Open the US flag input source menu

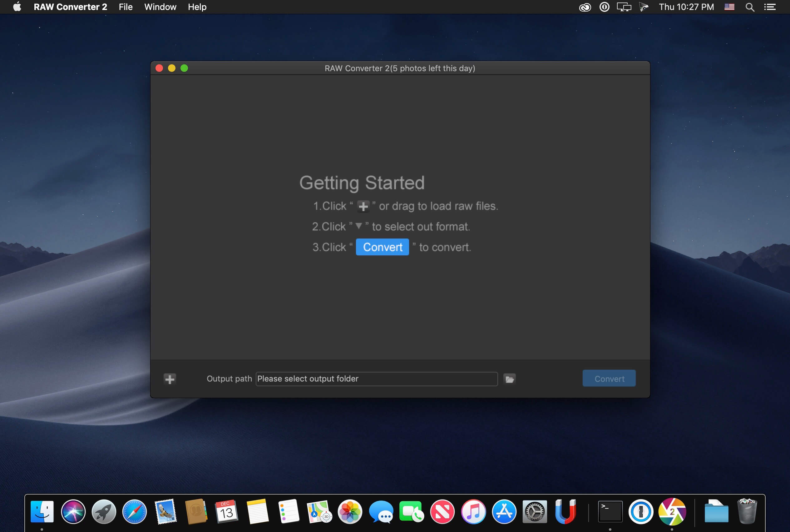[729, 7]
